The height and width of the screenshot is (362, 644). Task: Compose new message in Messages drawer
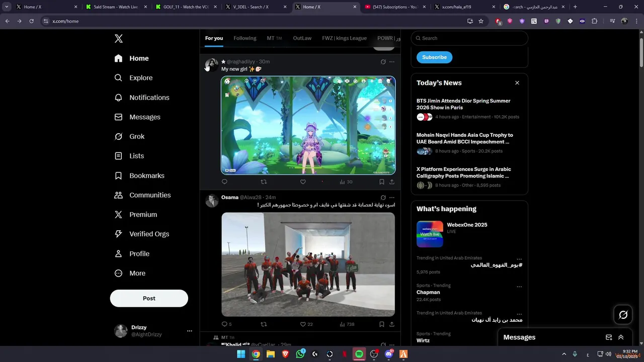click(x=609, y=337)
